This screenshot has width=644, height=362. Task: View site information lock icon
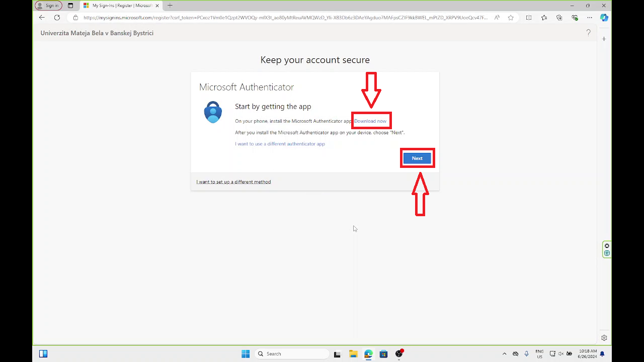pyautogui.click(x=75, y=18)
